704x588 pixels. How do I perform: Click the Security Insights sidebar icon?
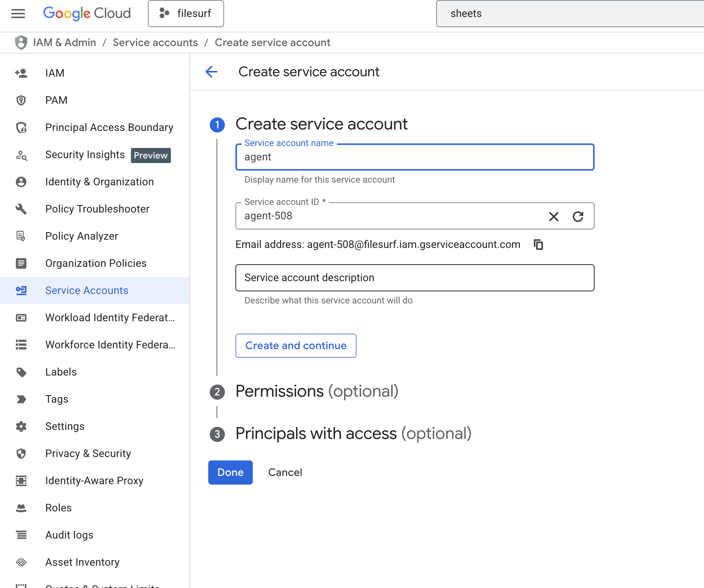(x=22, y=155)
